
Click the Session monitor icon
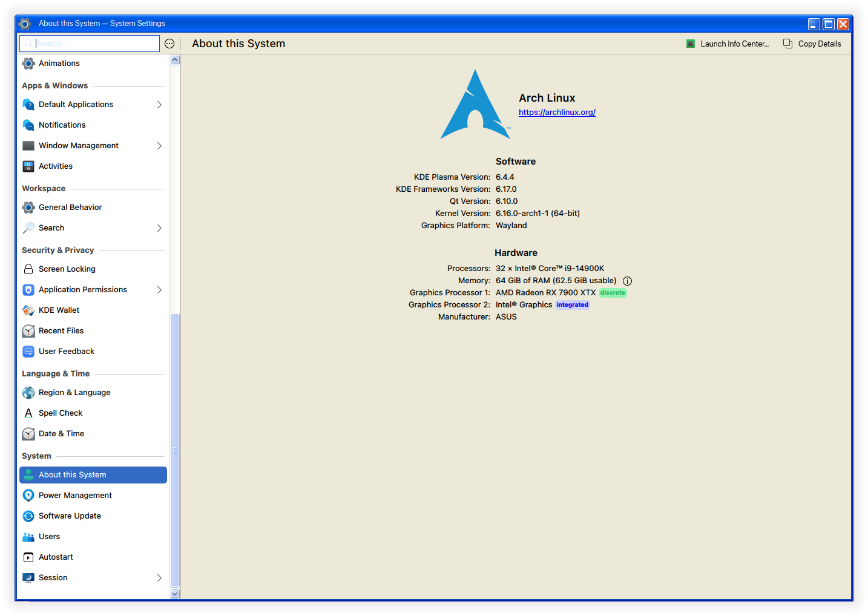[28, 578]
